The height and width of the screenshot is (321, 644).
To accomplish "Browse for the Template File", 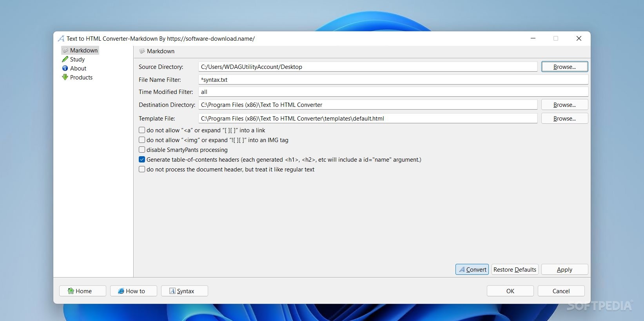I will point(564,119).
